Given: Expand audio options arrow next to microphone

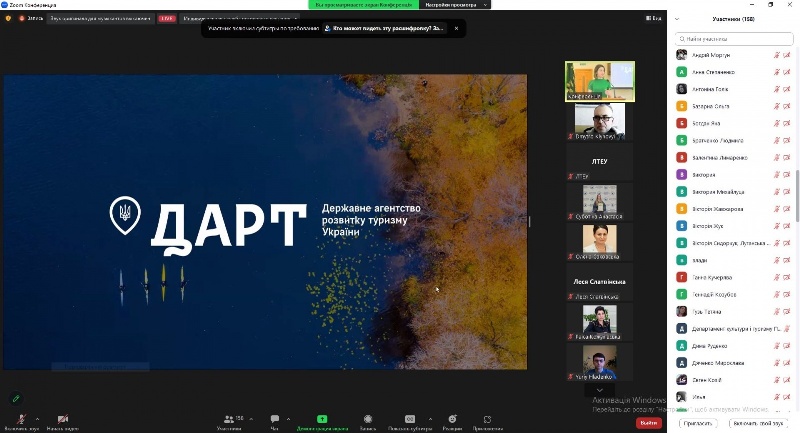Looking at the screenshot, I should pos(38,418).
